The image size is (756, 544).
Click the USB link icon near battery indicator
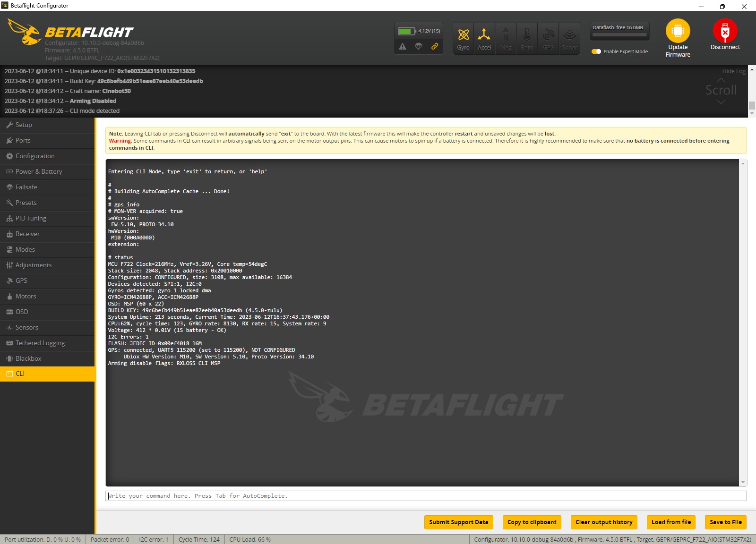pos(435,47)
